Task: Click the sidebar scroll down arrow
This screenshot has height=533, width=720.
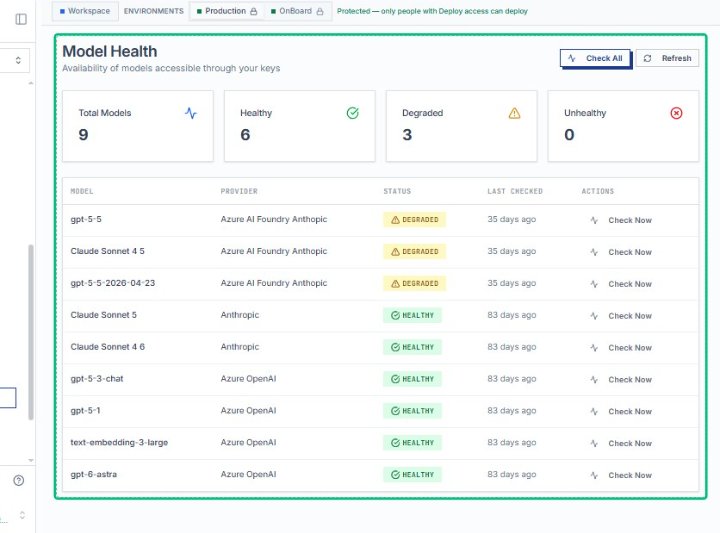Action: (x=31, y=460)
